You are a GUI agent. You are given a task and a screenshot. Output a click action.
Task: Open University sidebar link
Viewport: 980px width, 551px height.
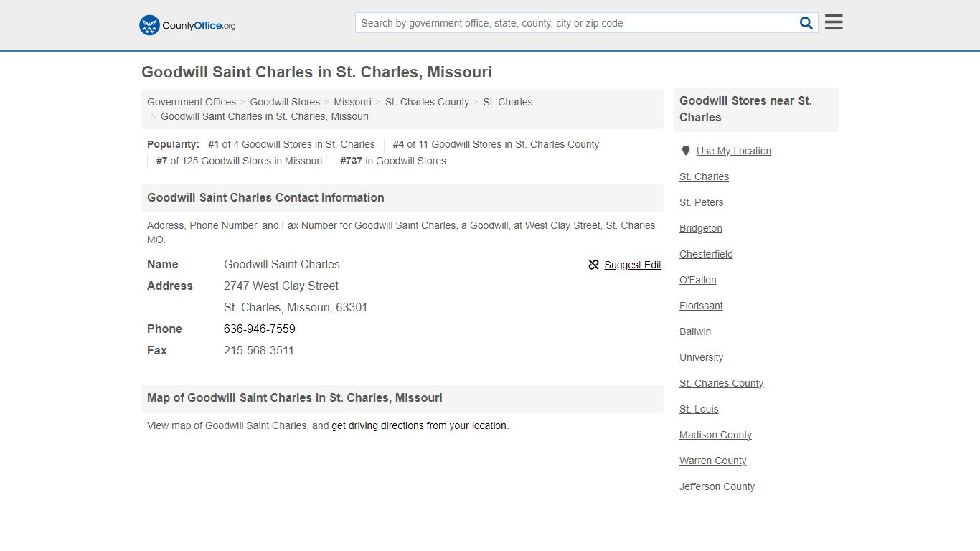[701, 357]
